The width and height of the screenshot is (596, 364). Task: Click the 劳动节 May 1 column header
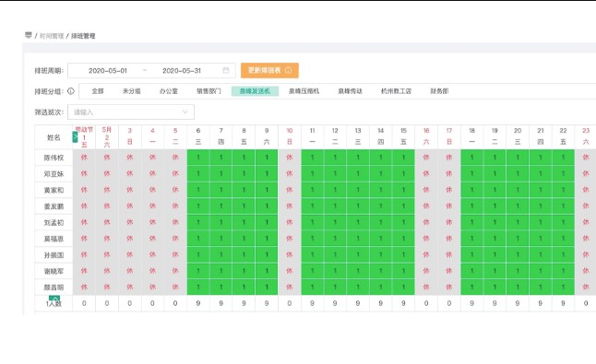84,137
